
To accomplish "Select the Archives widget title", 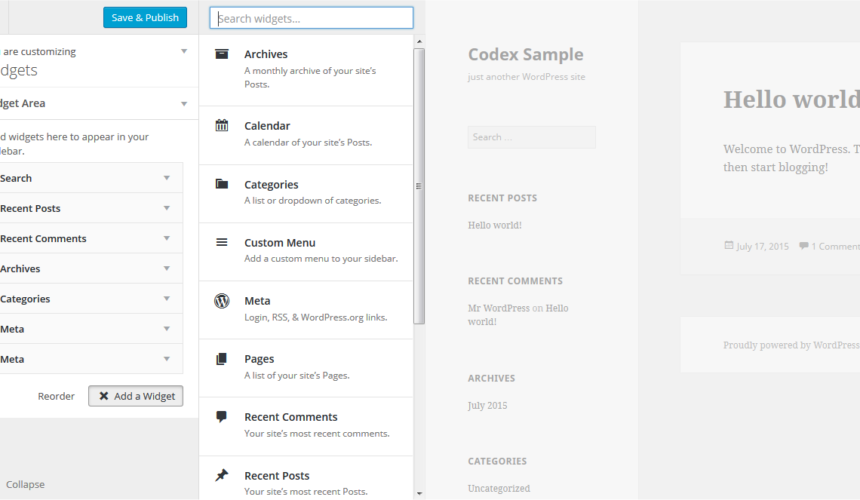I will [x=266, y=54].
